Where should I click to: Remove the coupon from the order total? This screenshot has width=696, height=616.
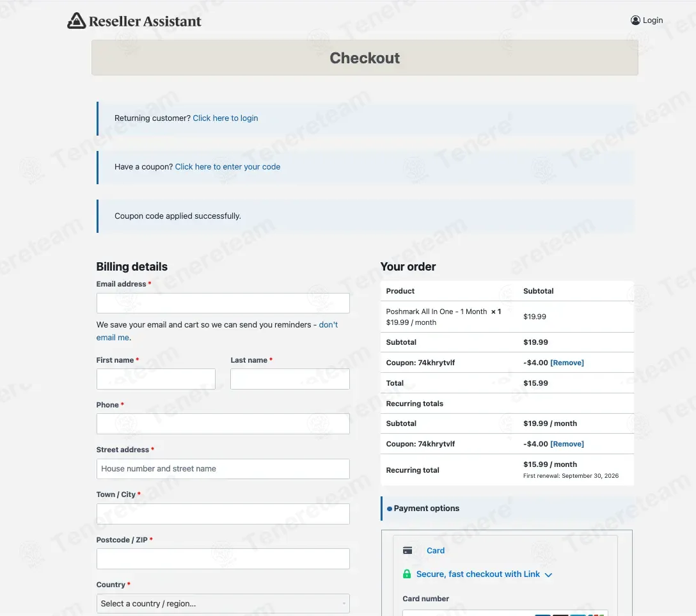point(567,363)
